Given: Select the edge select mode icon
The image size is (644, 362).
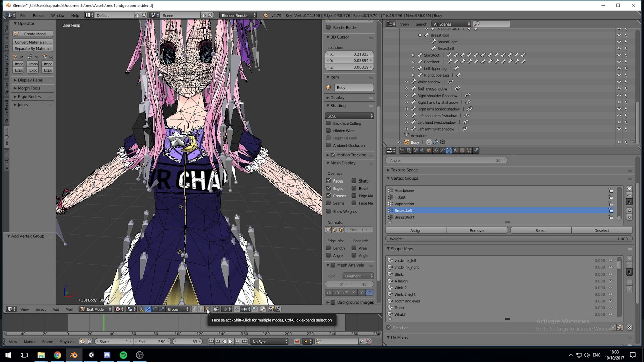Looking at the screenshot, I should [x=201, y=309].
